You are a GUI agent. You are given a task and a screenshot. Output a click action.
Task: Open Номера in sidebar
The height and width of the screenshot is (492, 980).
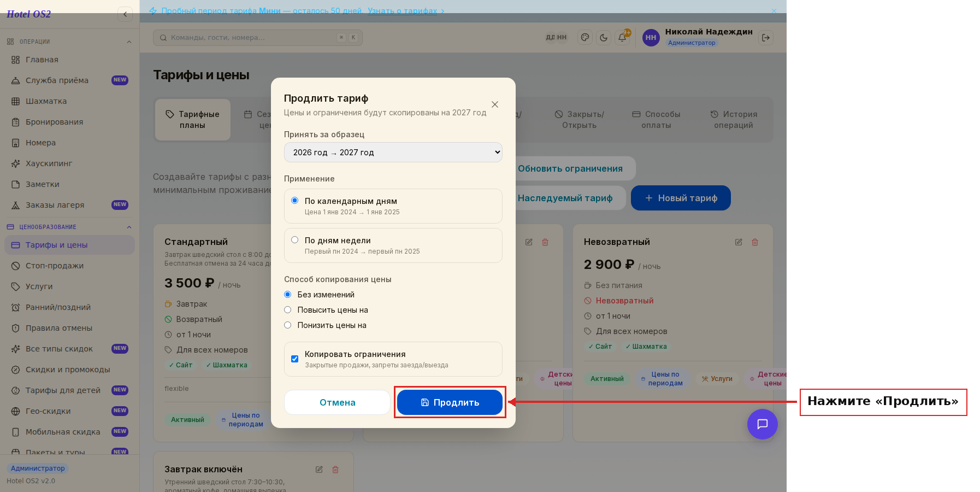[69, 143]
